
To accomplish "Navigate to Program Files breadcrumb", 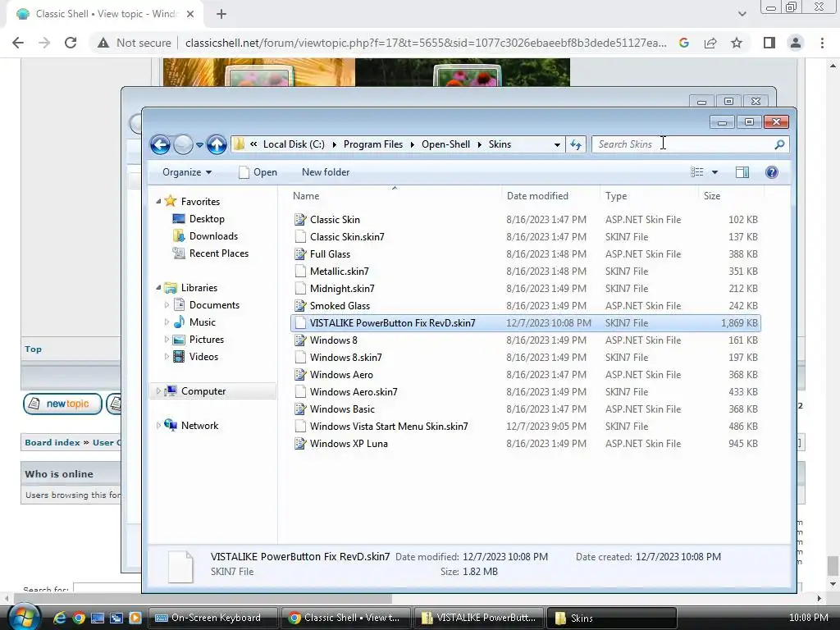I will click(373, 144).
